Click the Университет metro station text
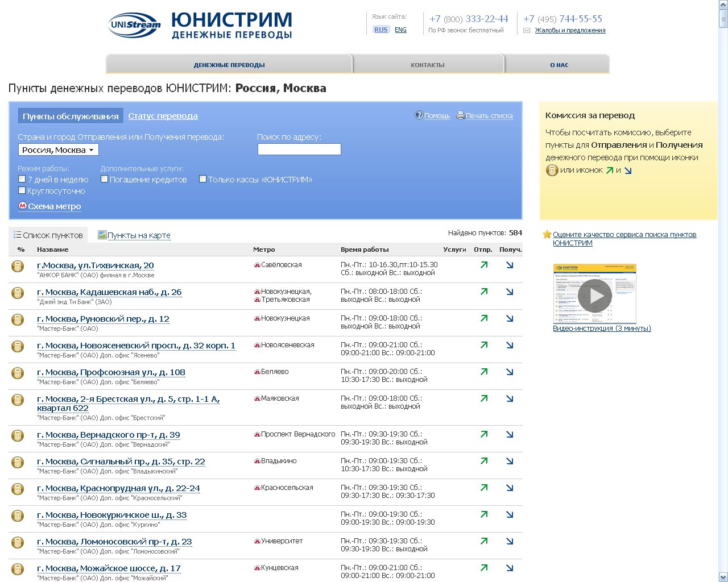The image size is (728, 582). (282, 541)
